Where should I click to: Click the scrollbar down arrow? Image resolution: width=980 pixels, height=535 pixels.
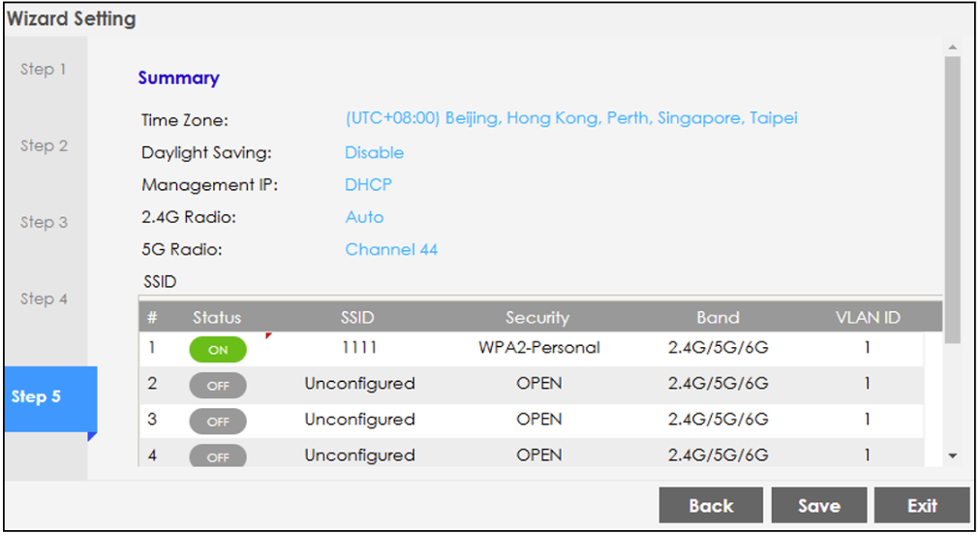(952, 456)
